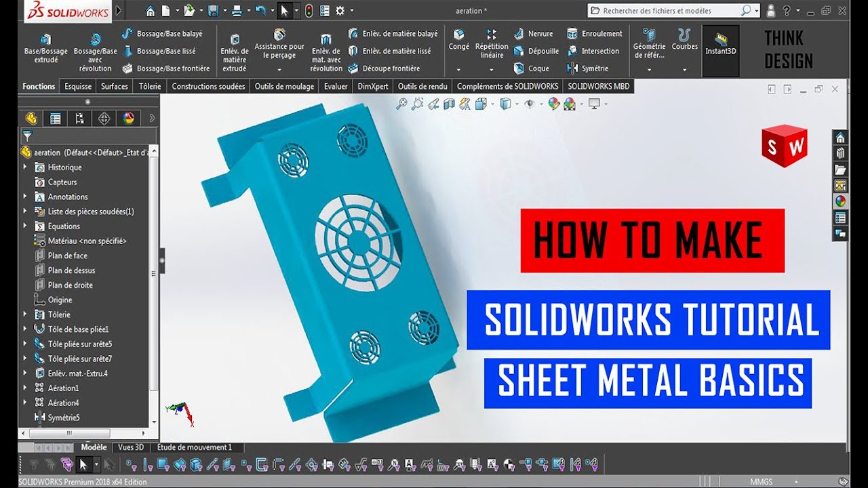This screenshot has height=488, width=868.
Task: Click the Rebuild traffic light icon
Action: (309, 11)
